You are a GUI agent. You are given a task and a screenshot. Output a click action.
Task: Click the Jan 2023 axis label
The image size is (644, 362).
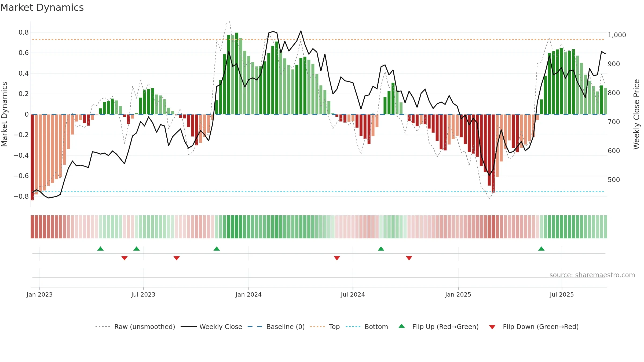click(x=40, y=294)
